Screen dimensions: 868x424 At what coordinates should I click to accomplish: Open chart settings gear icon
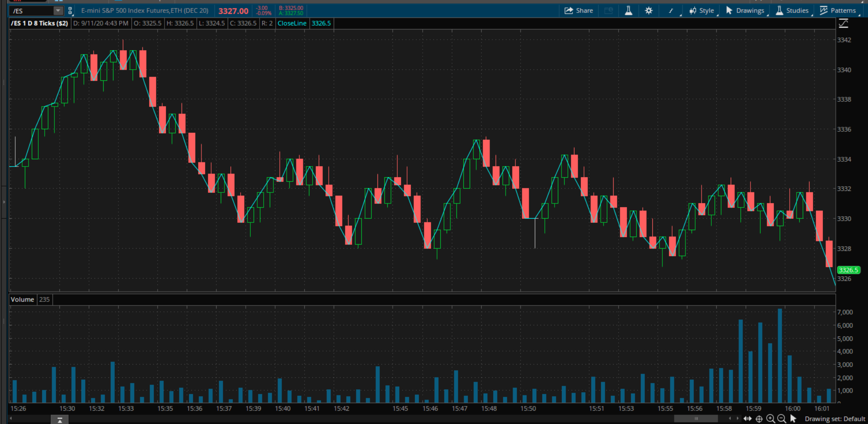pyautogui.click(x=649, y=11)
